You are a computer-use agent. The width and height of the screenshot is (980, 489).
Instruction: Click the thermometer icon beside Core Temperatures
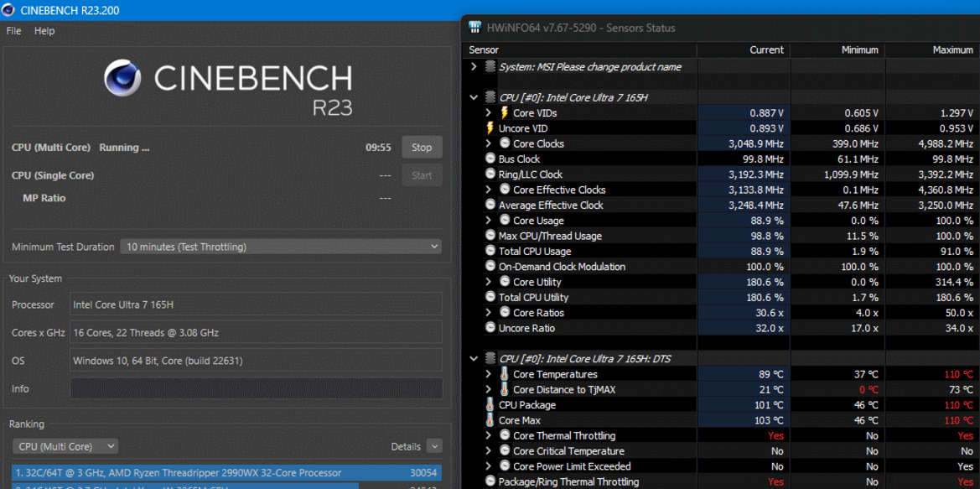coord(505,374)
